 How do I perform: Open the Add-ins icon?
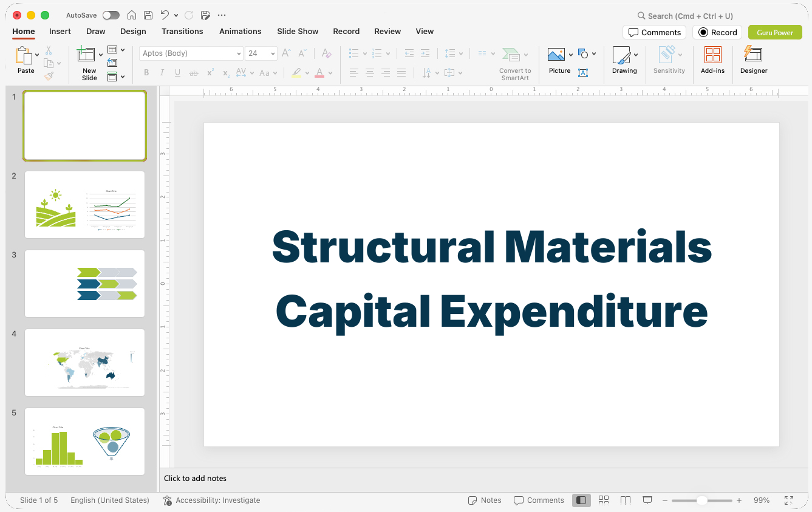point(712,55)
